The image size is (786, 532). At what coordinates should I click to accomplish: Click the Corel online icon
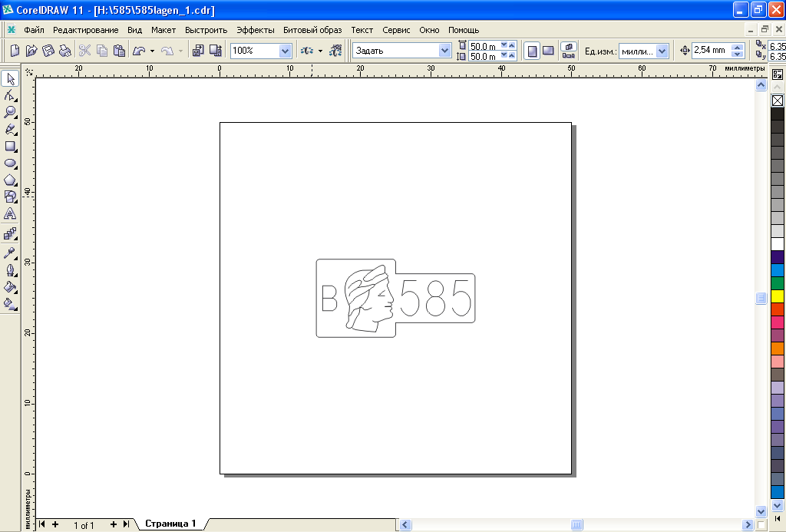(x=335, y=50)
